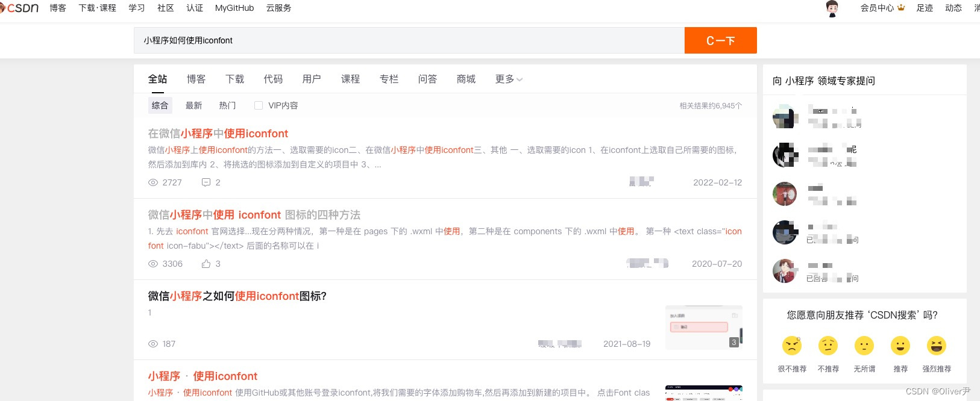Click the comment icon beside count 2
Viewport: 980px width, 401px height.
206,182
